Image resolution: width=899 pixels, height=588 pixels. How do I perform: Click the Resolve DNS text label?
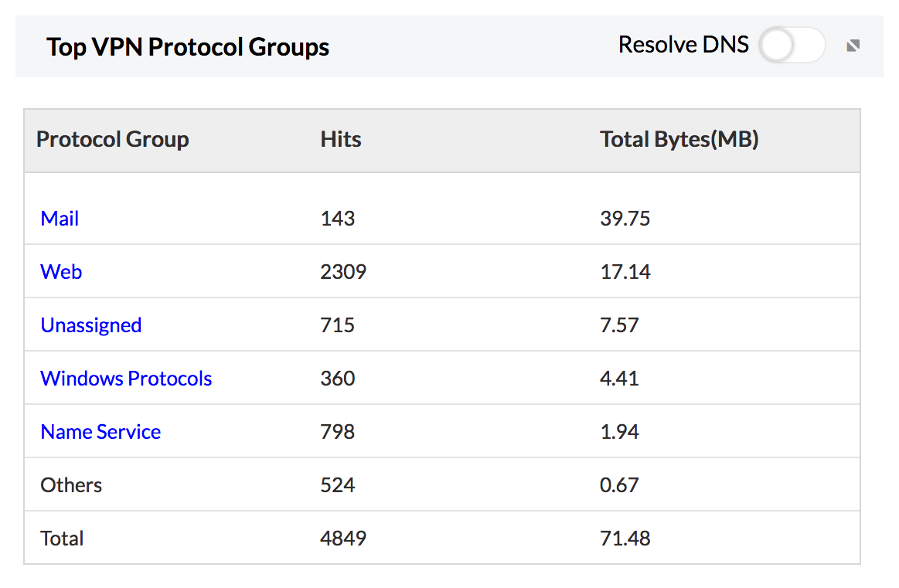(683, 46)
